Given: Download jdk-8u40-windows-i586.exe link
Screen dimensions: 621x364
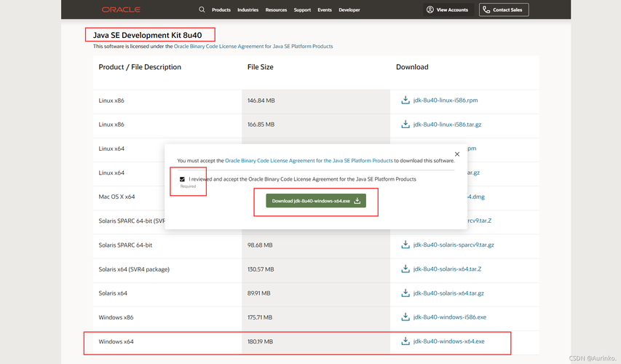Looking at the screenshot, I should coord(449,317).
